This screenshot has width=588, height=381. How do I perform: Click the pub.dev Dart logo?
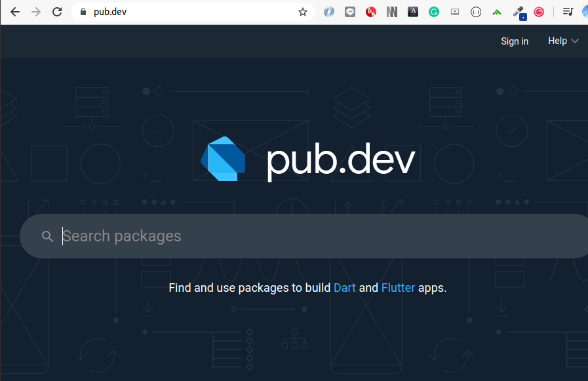tap(308, 160)
